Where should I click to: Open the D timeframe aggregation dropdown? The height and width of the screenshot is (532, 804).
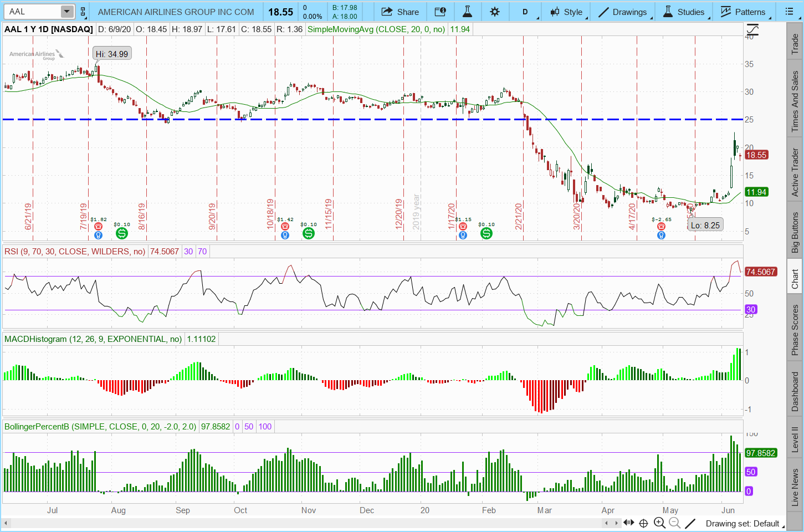525,12
